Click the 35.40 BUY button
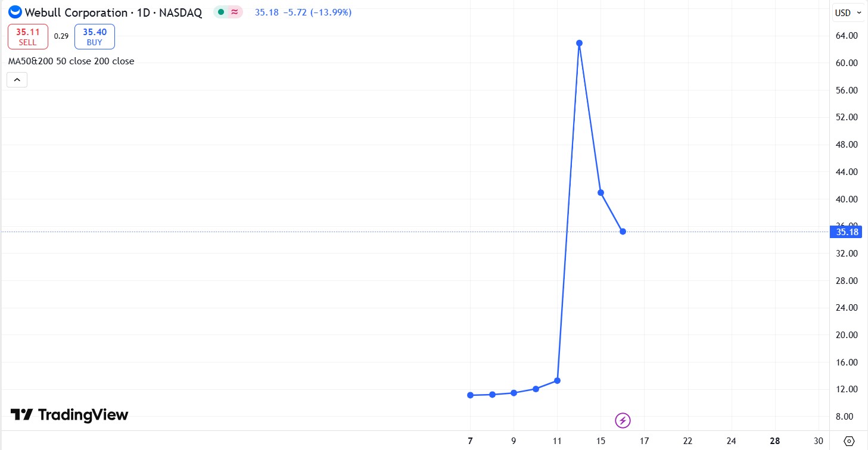 tap(95, 37)
